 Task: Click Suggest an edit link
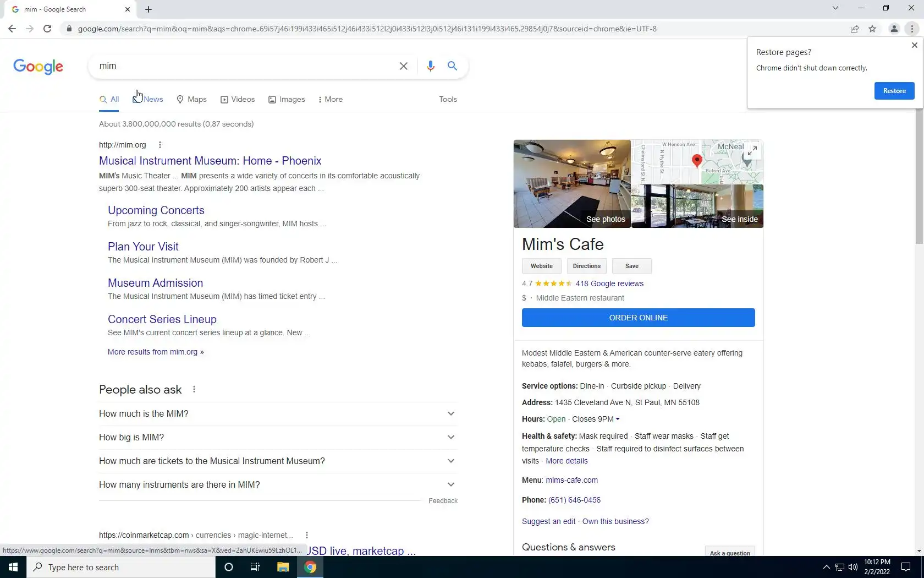tap(548, 522)
